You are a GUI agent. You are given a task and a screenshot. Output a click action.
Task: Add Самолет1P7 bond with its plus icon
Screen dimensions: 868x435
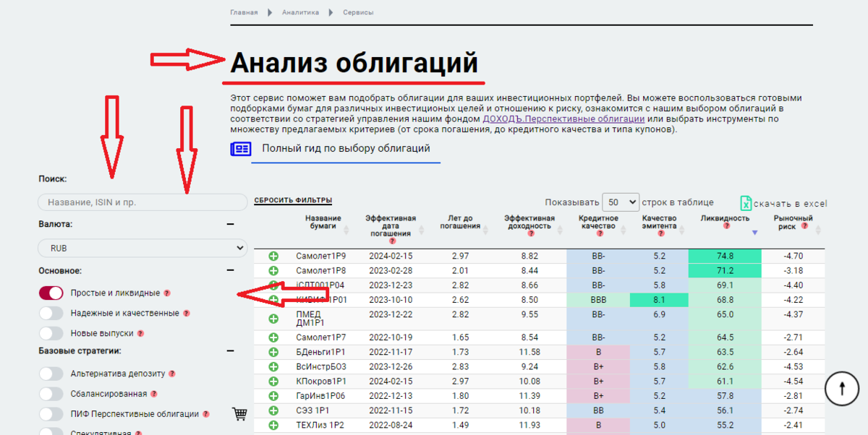pyautogui.click(x=273, y=337)
